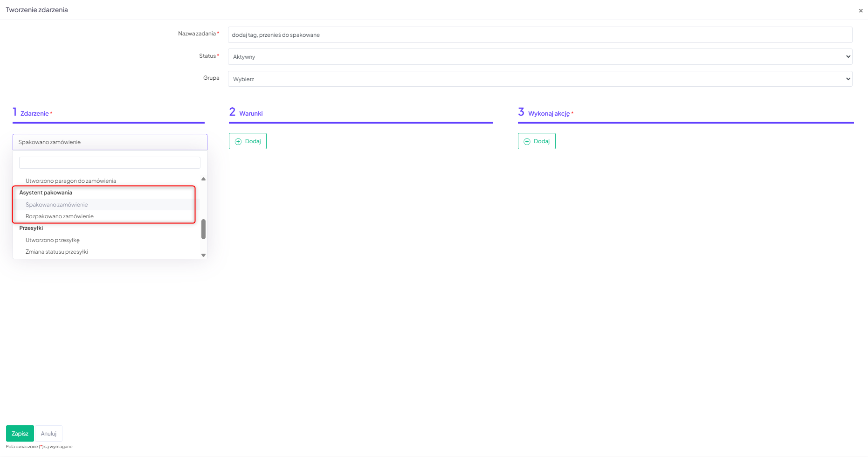Cancel with the Anuluj button
This screenshot has width=868, height=457.
[x=48, y=434]
